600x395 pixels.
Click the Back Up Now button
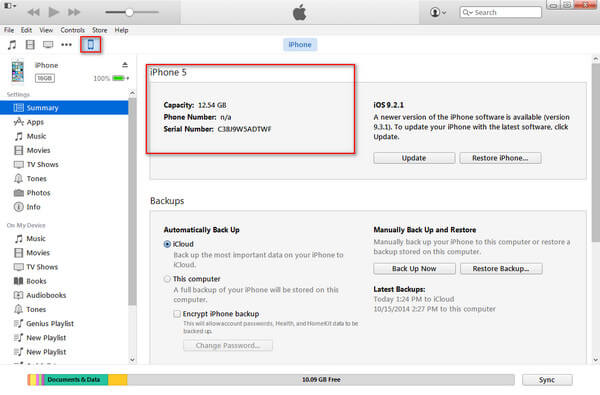coord(414,269)
